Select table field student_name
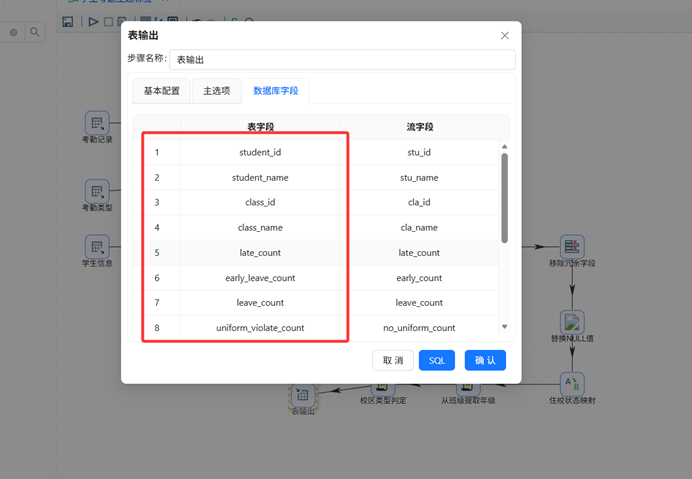The width and height of the screenshot is (692, 479). coord(260,177)
